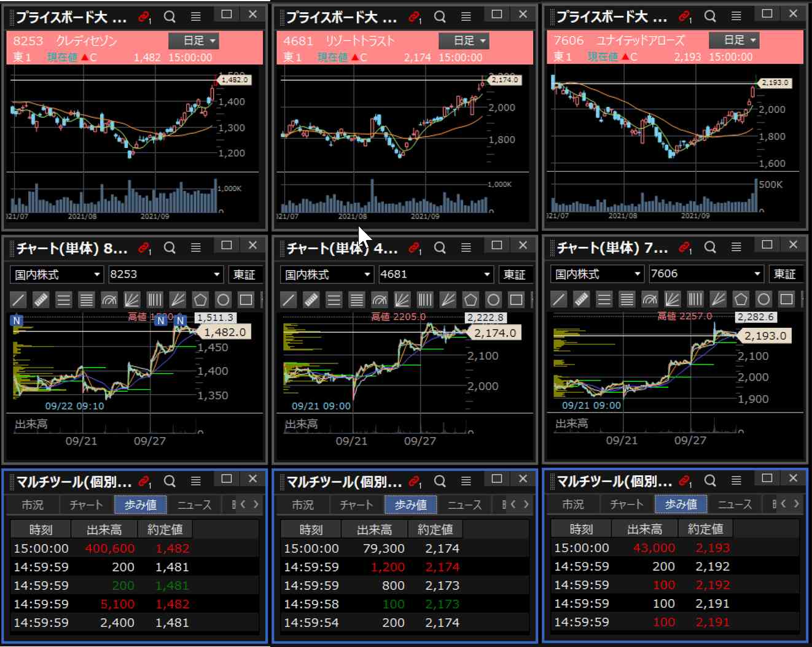Viewport: 812px width, 647px height.
Task: Toggle link icon on クレディセゾン price board
Action: click(144, 17)
